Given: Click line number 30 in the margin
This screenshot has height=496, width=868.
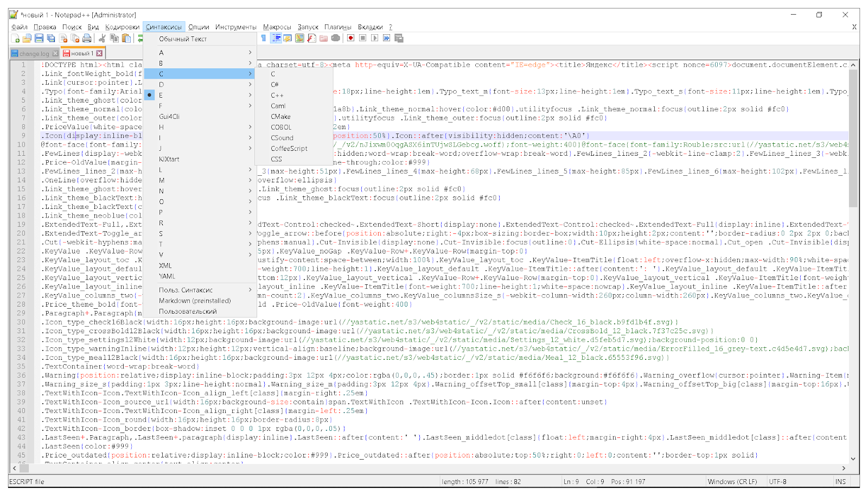Looking at the screenshot, I should pos(21,322).
